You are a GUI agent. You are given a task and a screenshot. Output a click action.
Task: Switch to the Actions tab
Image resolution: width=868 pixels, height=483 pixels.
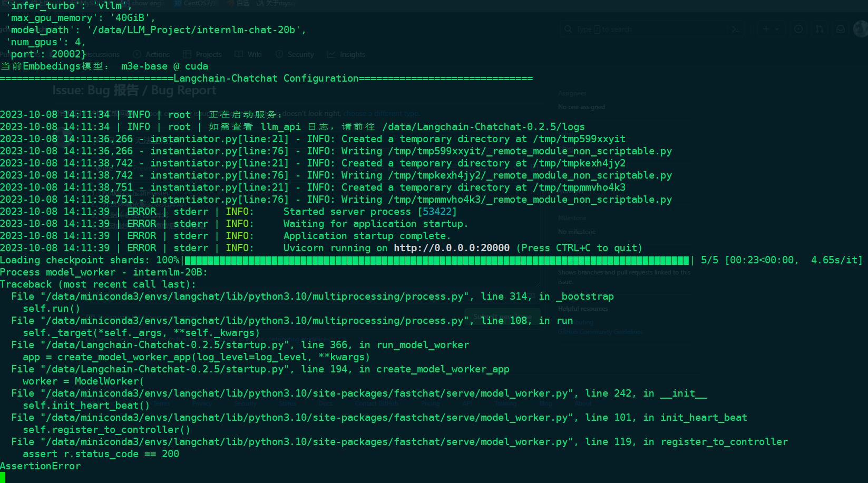152,54
